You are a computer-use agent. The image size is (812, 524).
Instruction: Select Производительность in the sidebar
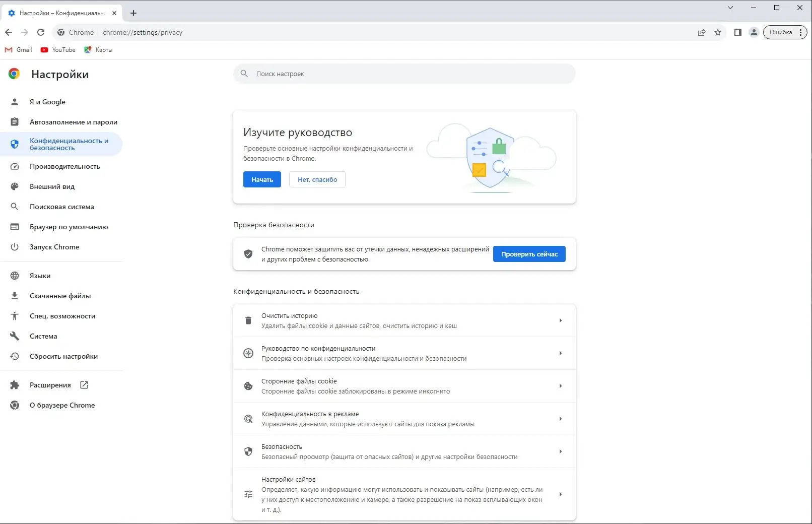[x=64, y=166]
